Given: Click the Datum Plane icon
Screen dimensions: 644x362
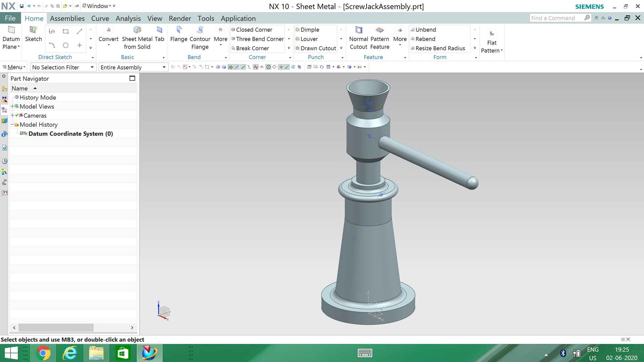Looking at the screenshot, I should click(x=11, y=30).
